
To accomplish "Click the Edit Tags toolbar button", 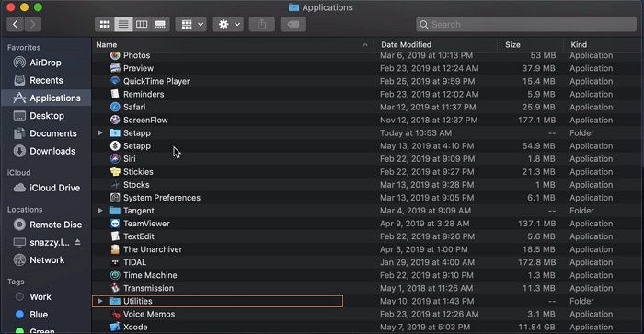I will (293, 24).
